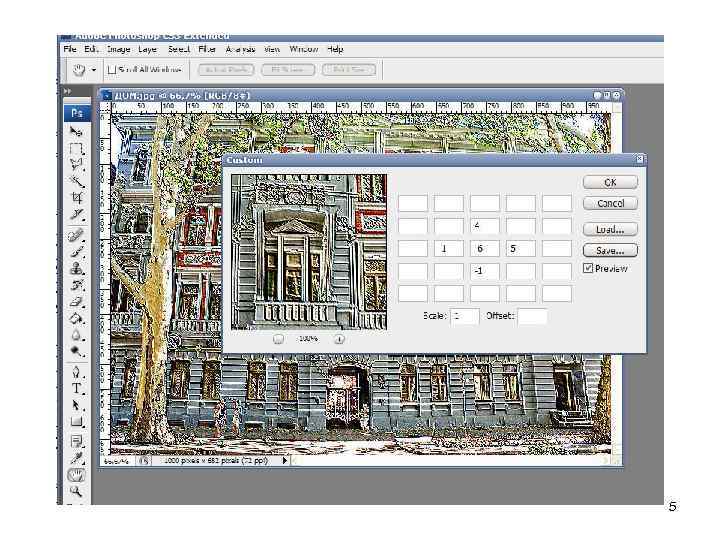Image resolution: width=720 pixels, height=540 pixels.
Task: Click the document zoom percentage field
Action: pyautogui.click(x=118, y=461)
